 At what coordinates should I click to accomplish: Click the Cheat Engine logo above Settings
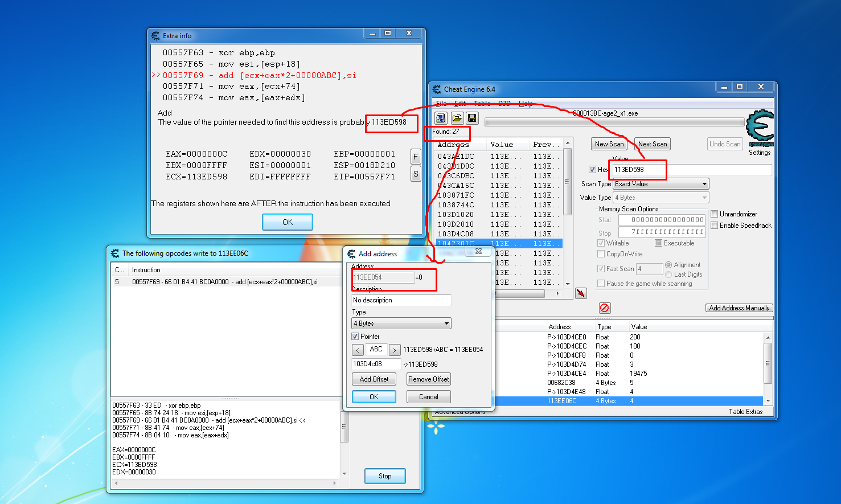760,126
